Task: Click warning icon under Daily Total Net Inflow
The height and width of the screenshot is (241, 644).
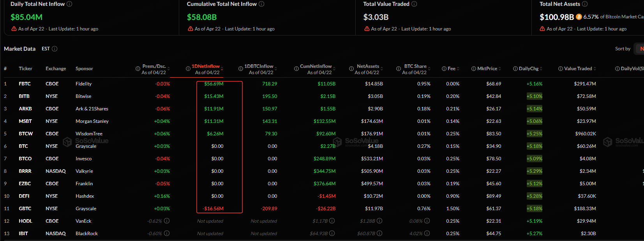Action: pos(14,29)
